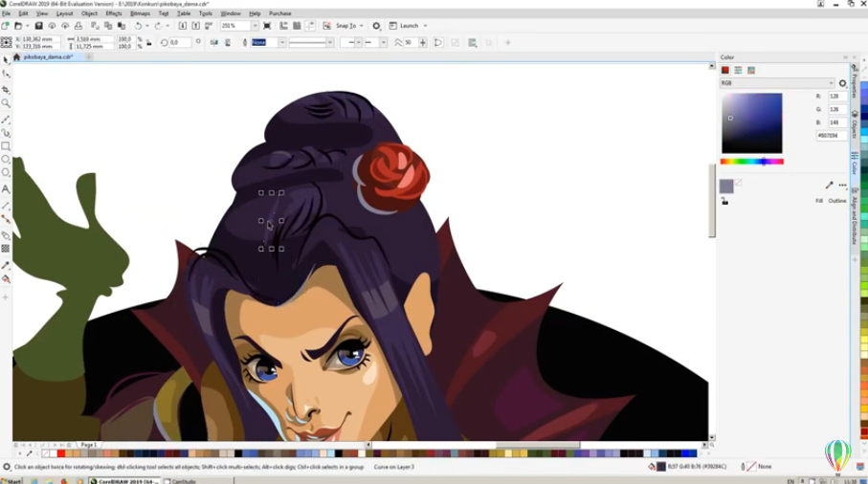This screenshot has width=868, height=484.
Task: Select the Crop tool
Action: [x=6, y=89]
